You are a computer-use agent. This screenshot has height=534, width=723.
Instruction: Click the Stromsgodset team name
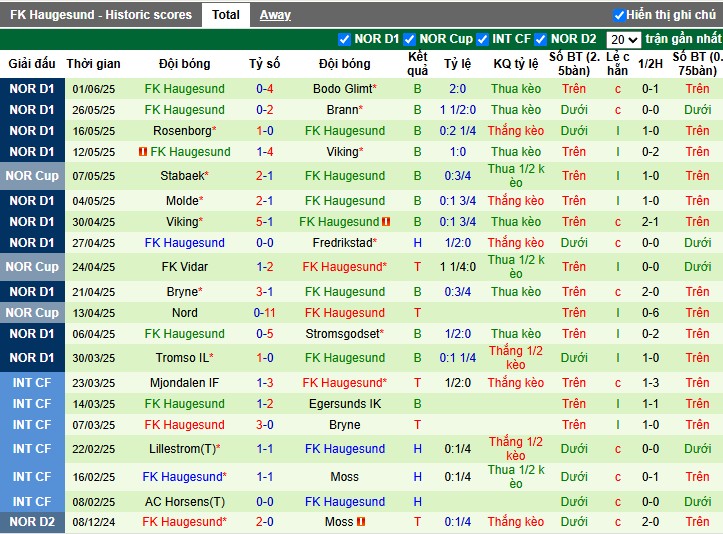click(x=345, y=333)
